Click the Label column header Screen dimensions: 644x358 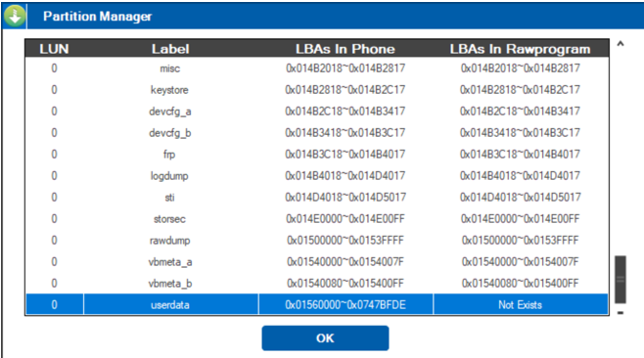(170, 49)
